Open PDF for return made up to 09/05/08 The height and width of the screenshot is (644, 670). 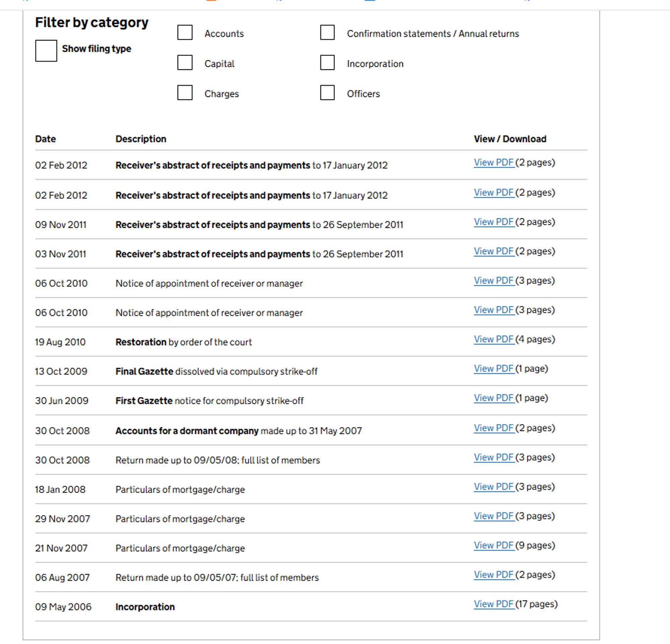tap(493, 458)
